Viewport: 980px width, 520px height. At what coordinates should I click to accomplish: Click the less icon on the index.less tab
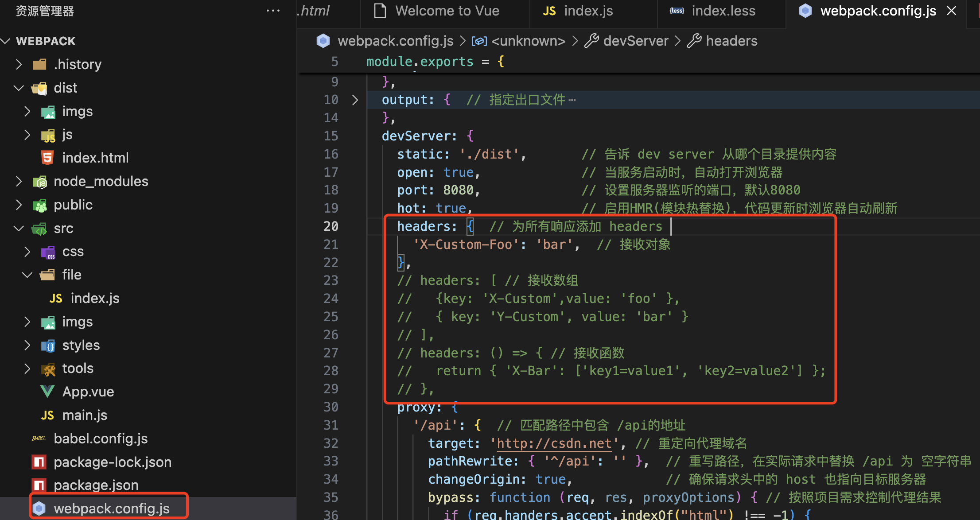(677, 10)
